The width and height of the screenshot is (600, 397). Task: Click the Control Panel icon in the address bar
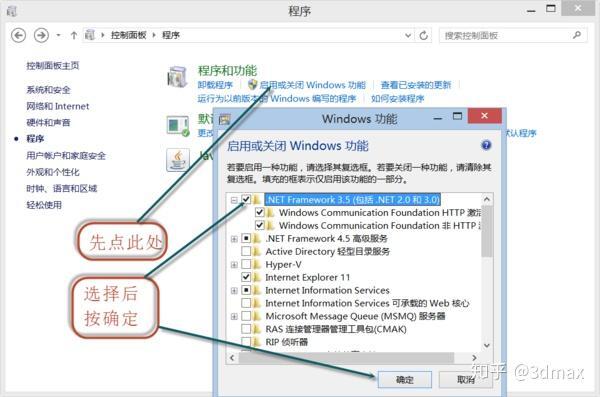[x=90, y=35]
